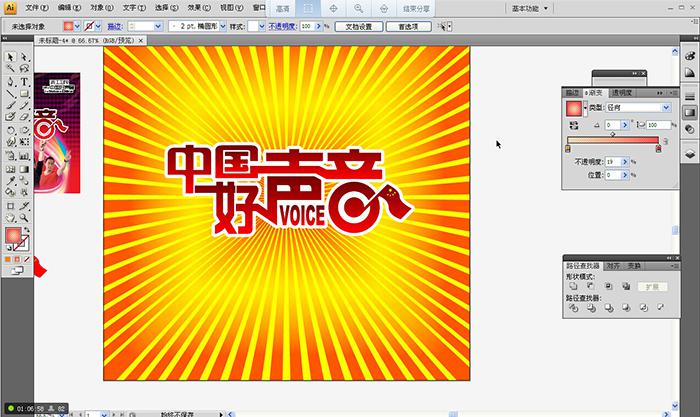The height and width of the screenshot is (417, 700).
Task: Open graphic style dropdown in control bar
Action: (x=262, y=26)
